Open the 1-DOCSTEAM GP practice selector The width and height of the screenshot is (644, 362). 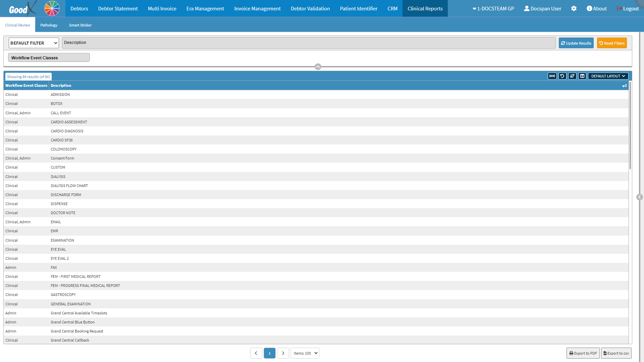493,9
